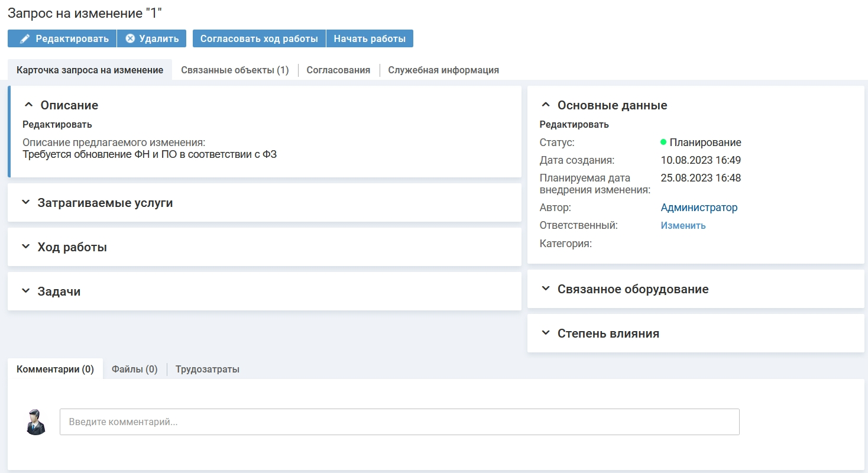Open the Администратор author link

point(699,208)
